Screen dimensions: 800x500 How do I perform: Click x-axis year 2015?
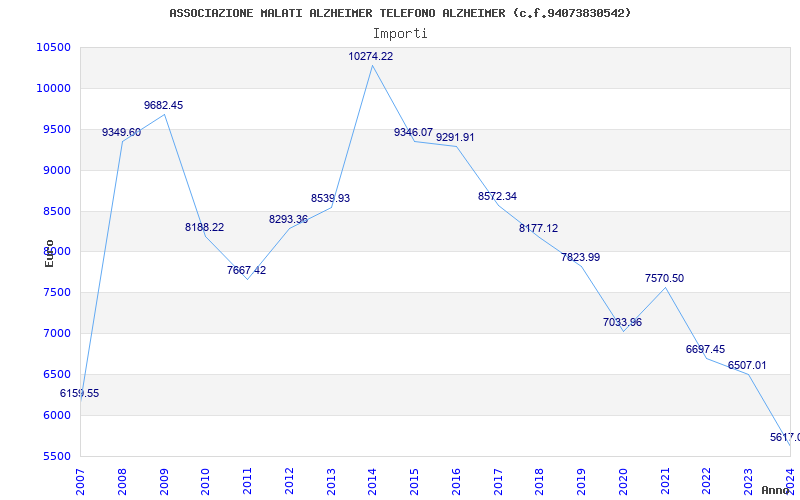pos(414,482)
